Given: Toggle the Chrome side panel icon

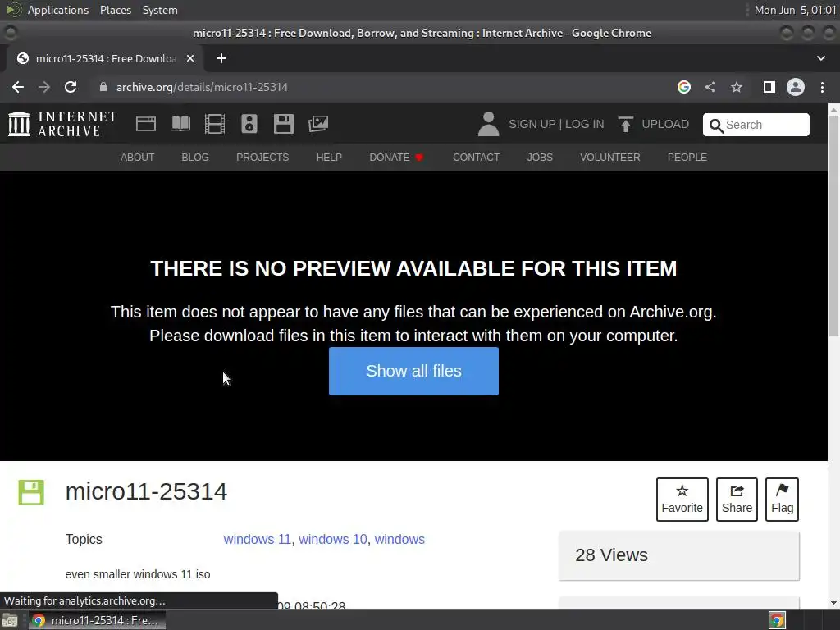Looking at the screenshot, I should pos(769,87).
